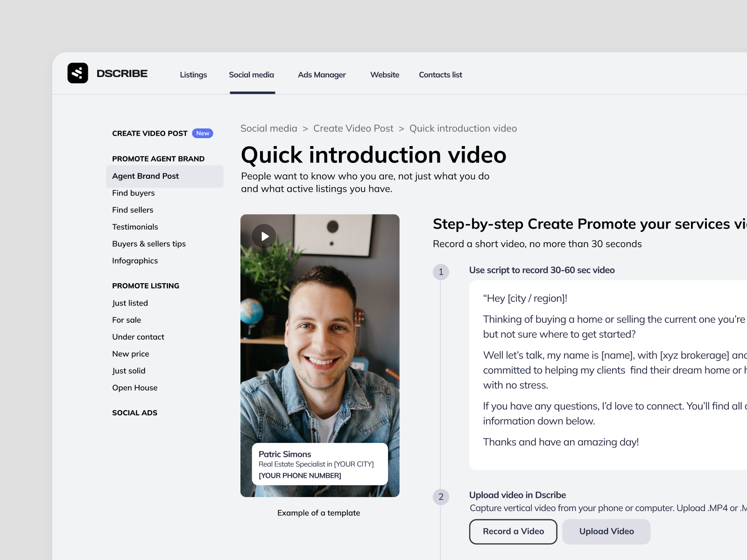Select Agent Brand Post option

(x=145, y=176)
